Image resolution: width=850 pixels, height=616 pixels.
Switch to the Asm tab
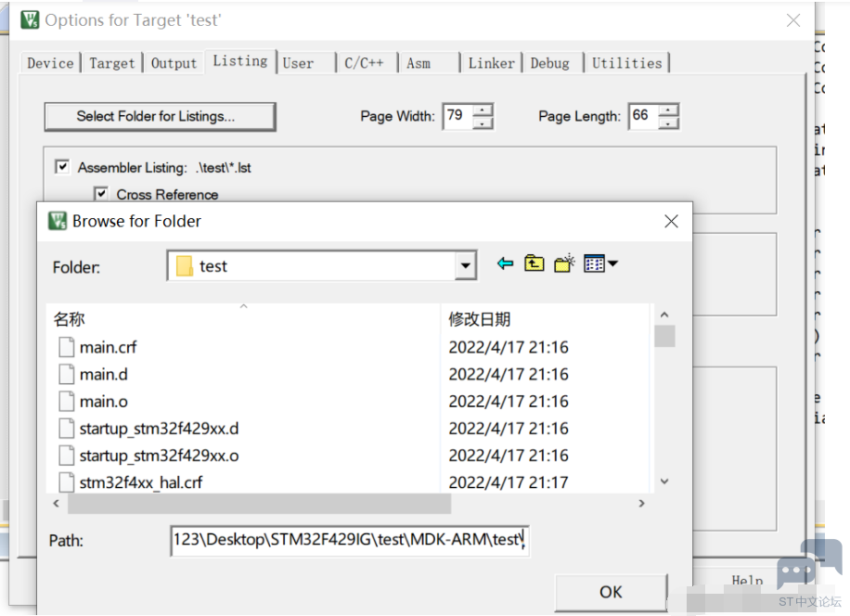coord(431,63)
